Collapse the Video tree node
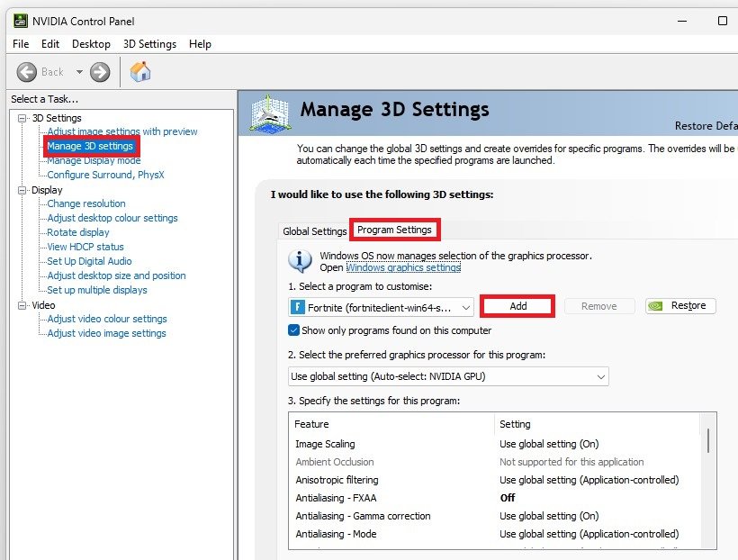This screenshot has height=560, width=738. (22, 306)
